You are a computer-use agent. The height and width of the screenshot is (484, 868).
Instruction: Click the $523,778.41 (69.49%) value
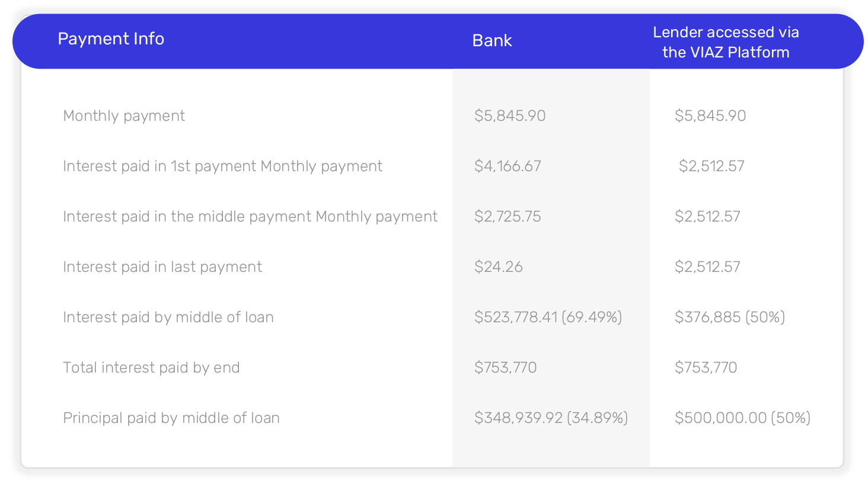[x=548, y=317]
